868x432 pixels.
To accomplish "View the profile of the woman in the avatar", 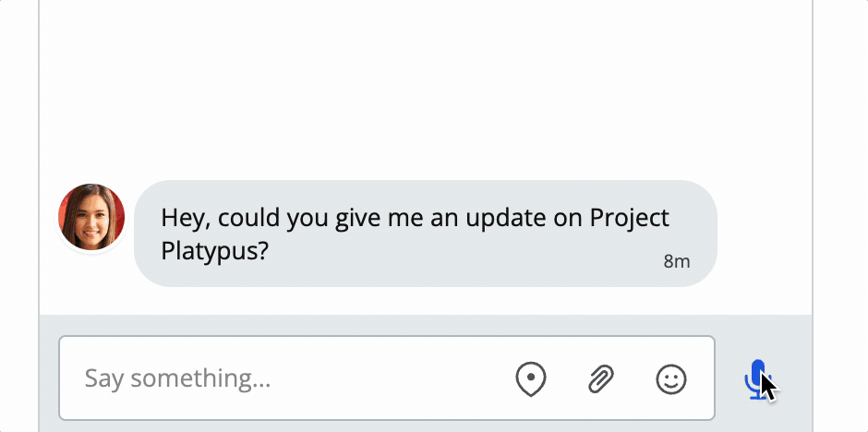I will (91, 217).
